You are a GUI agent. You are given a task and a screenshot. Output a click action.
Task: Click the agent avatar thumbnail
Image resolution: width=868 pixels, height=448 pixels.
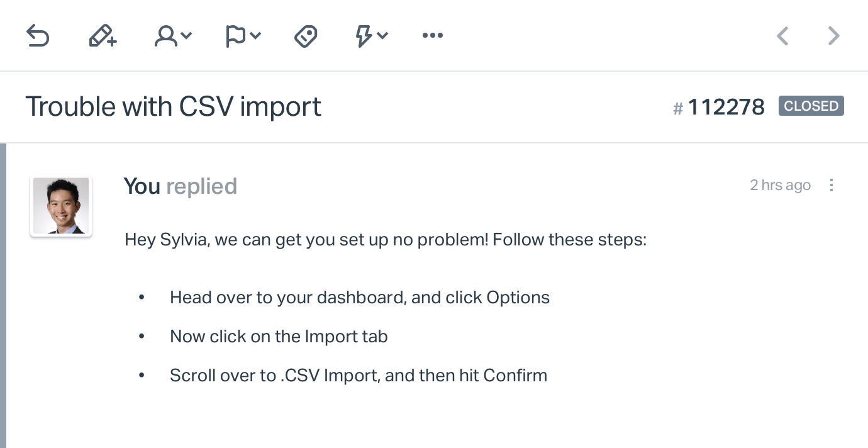[61, 206]
